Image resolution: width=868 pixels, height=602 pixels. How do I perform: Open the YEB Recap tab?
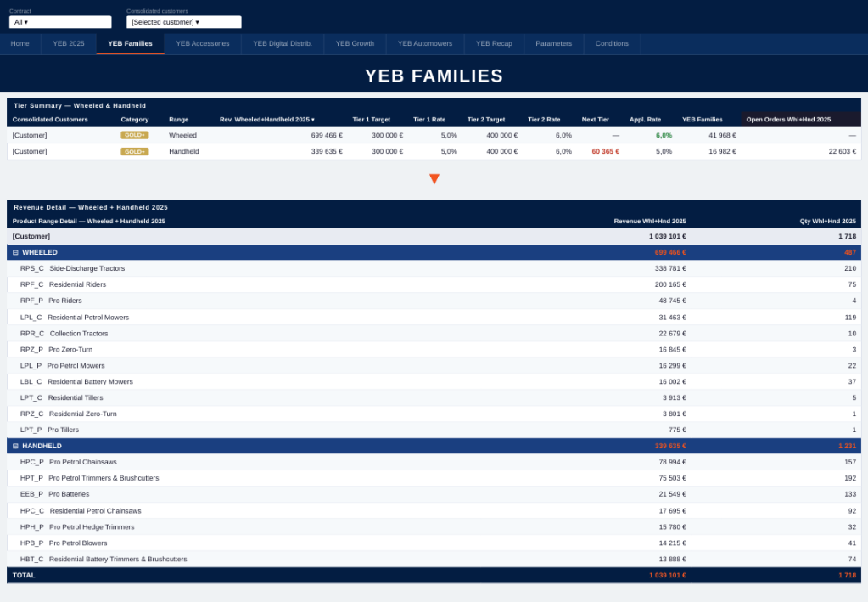point(493,43)
